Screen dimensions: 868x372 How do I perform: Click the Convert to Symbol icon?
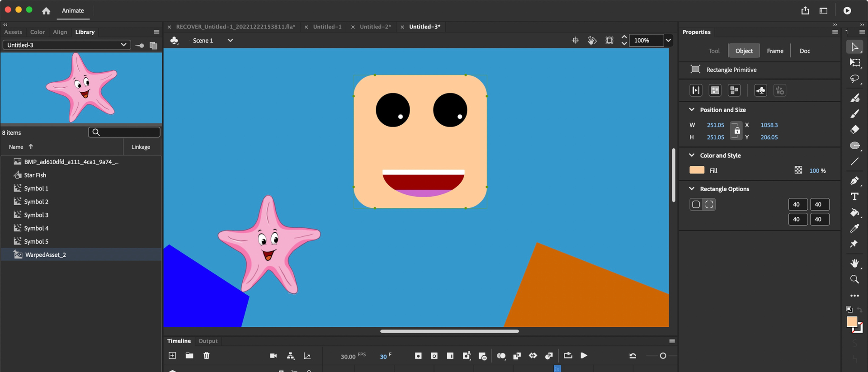click(761, 90)
